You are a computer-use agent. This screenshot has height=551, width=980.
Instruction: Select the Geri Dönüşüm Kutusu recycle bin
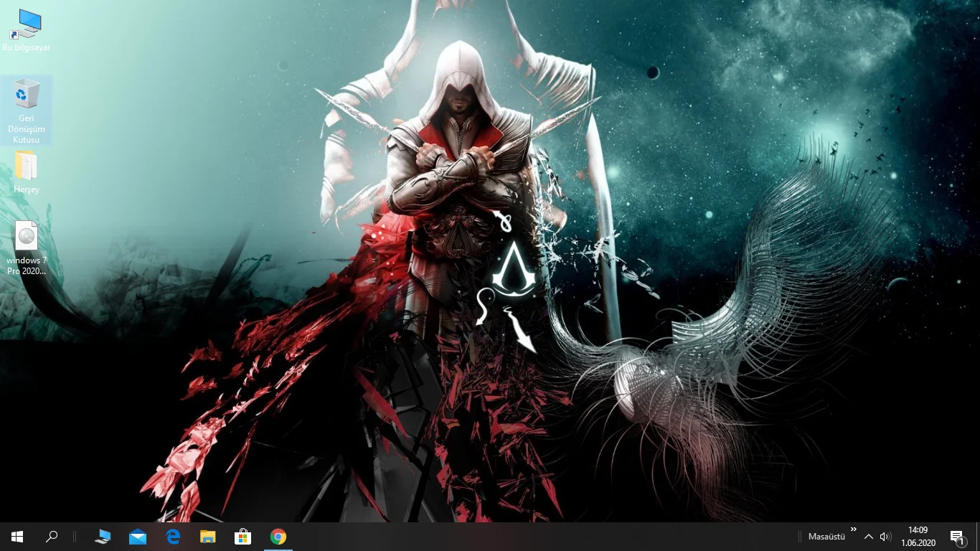27,110
